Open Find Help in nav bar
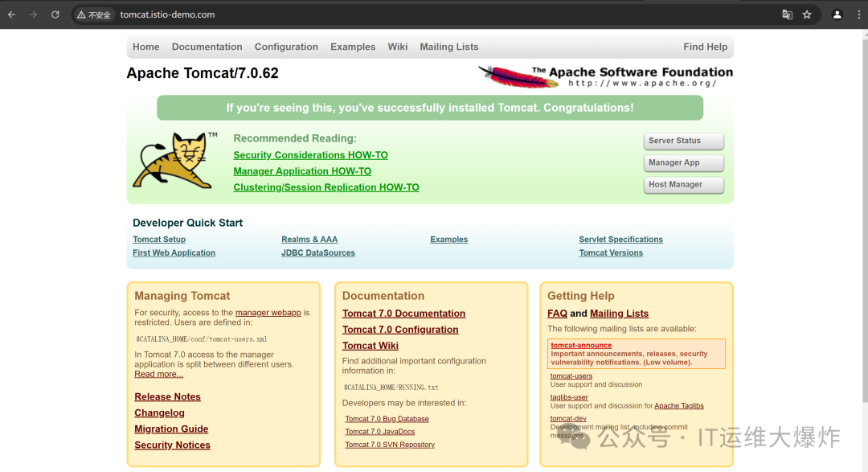This screenshot has width=868, height=472. pos(706,47)
